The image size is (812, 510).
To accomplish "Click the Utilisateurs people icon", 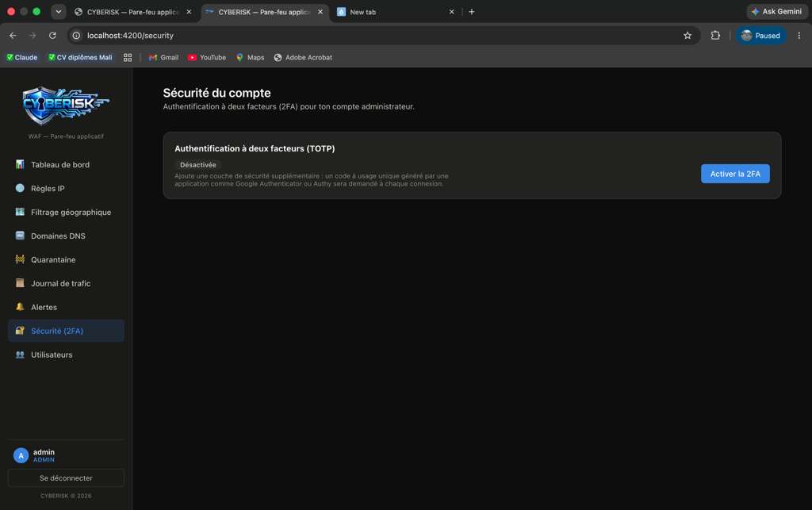I will click(20, 355).
